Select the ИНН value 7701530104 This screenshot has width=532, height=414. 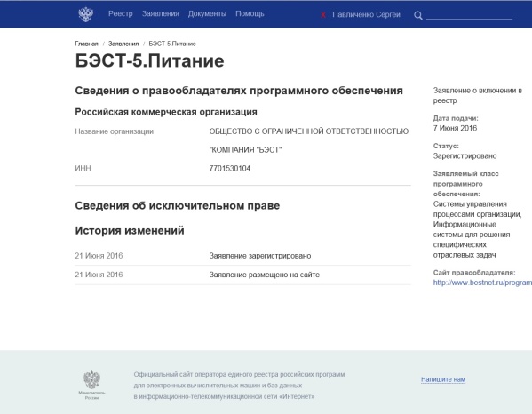(x=230, y=168)
